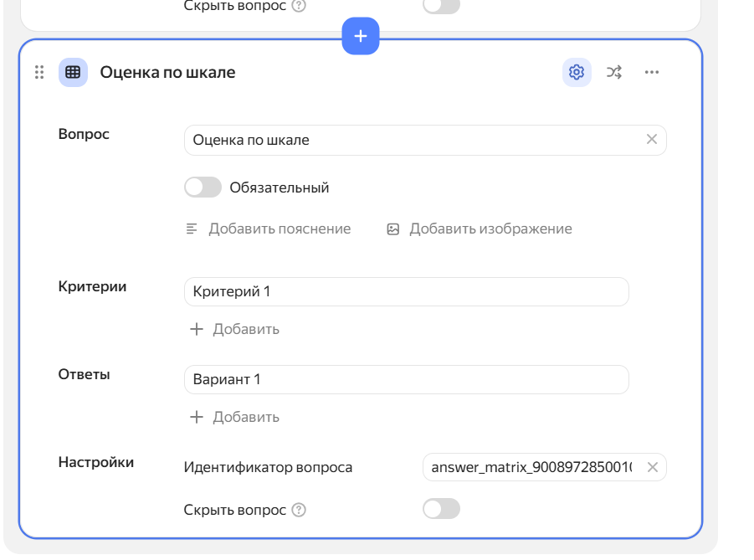Click the Вопрос input field

414,140
